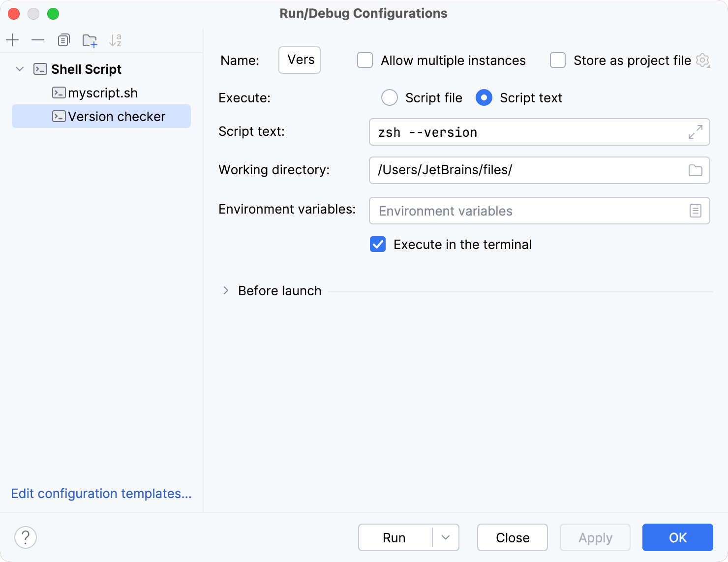
Task: Expand the Script text editor
Action: point(695,132)
